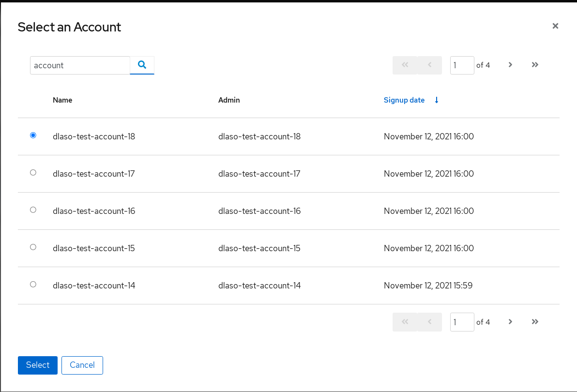
Task: Click the Name column header
Action: (x=62, y=100)
